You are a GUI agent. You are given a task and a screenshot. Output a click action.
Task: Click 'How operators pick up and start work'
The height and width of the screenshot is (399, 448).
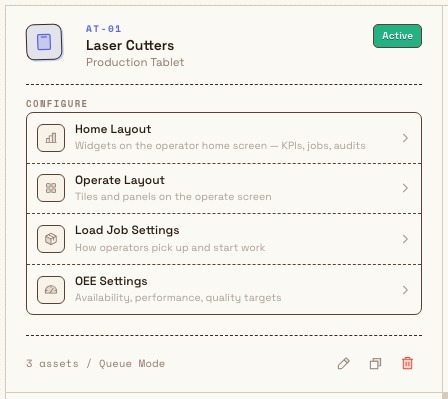(170, 248)
